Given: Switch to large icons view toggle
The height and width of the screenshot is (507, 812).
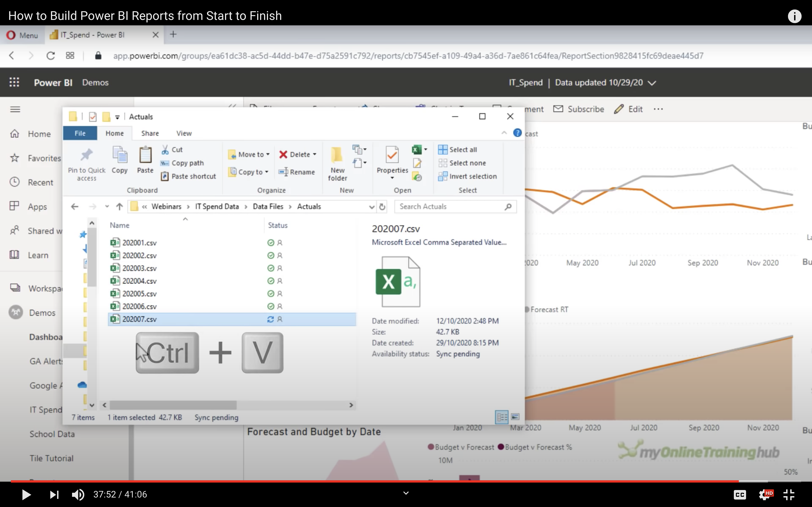Looking at the screenshot, I should click(x=515, y=417).
